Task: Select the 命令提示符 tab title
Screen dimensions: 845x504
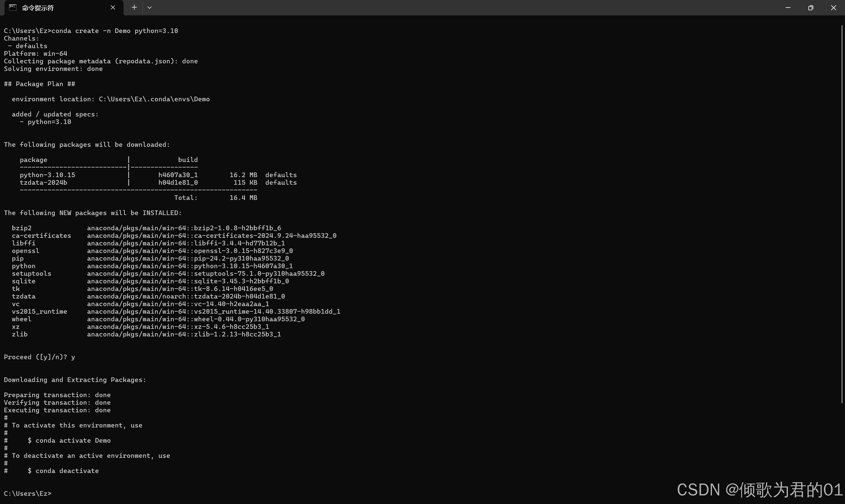Action: pyautogui.click(x=38, y=8)
